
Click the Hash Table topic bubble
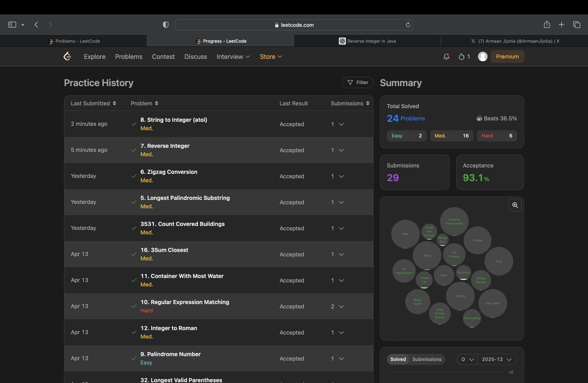(492, 303)
